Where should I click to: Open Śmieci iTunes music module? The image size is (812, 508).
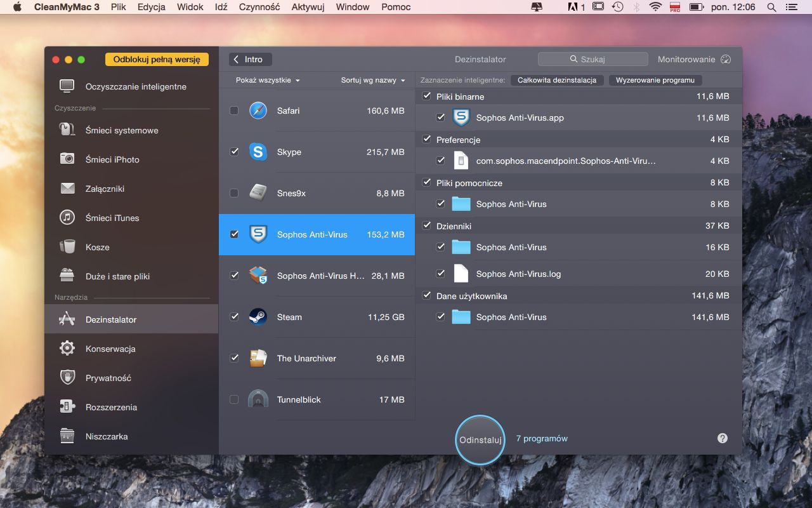pos(131,218)
